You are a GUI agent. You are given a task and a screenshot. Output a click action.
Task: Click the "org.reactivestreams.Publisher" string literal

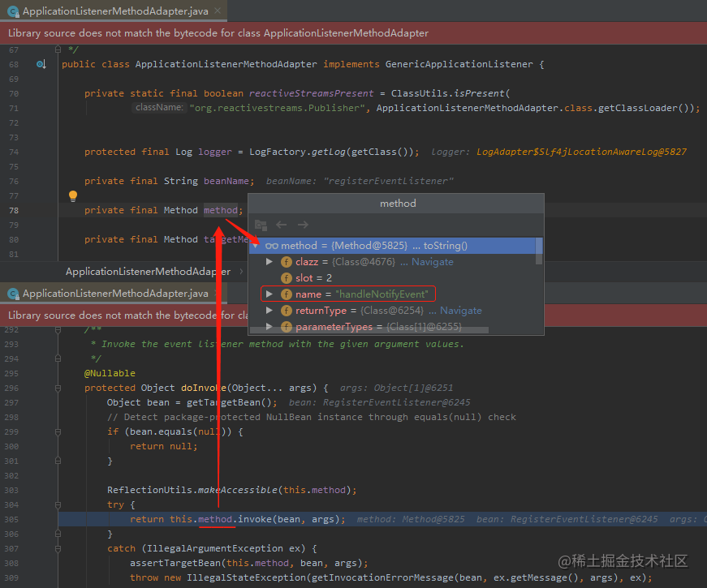[277, 108]
